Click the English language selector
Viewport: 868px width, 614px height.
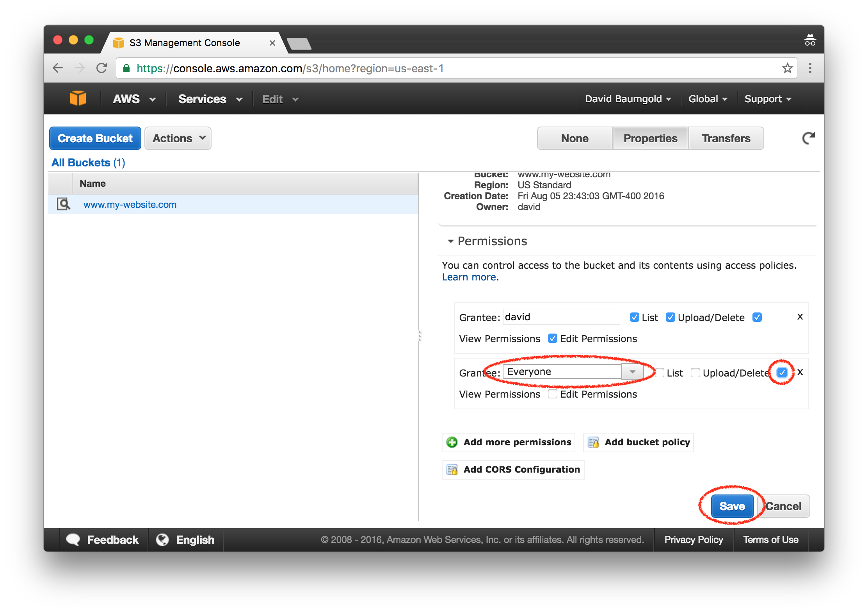click(185, 539)
